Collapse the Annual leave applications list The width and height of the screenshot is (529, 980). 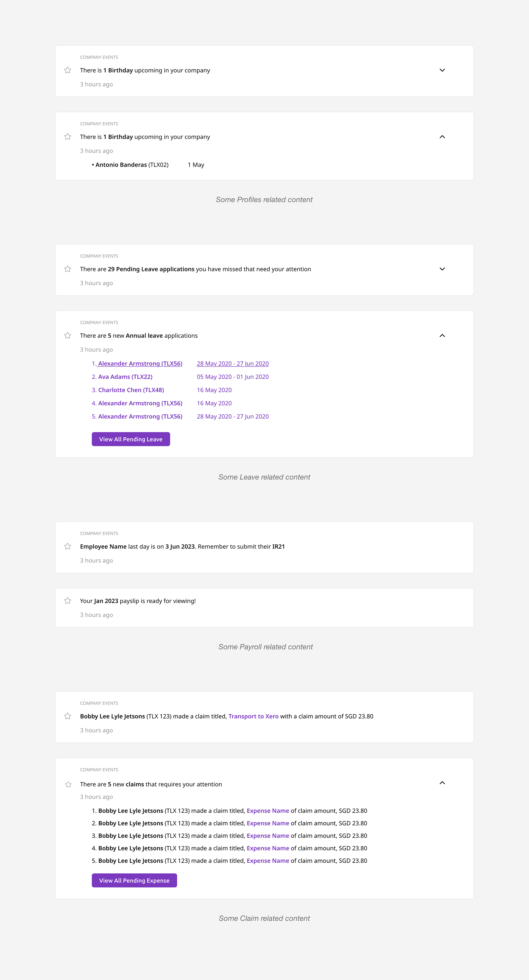pos(442,336)
